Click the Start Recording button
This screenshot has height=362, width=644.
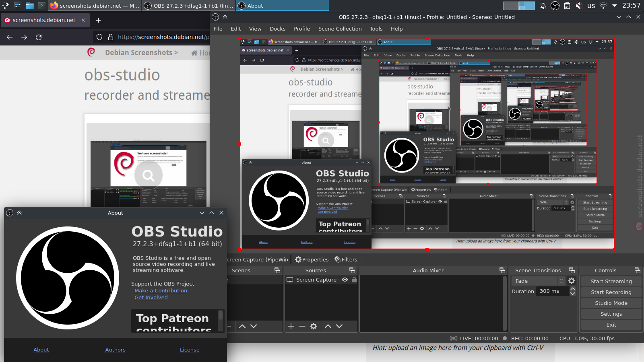[x=611, y=292]
